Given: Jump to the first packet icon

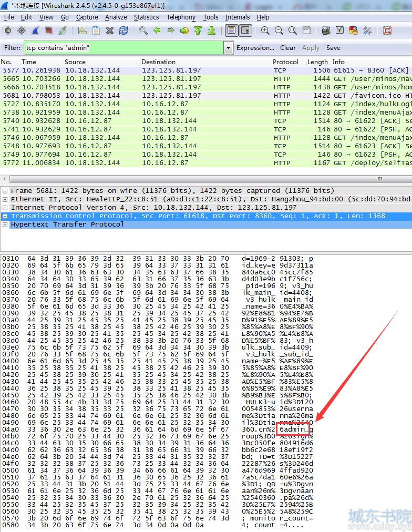Looking at the screenshot, I should click(x=198, y=30).
